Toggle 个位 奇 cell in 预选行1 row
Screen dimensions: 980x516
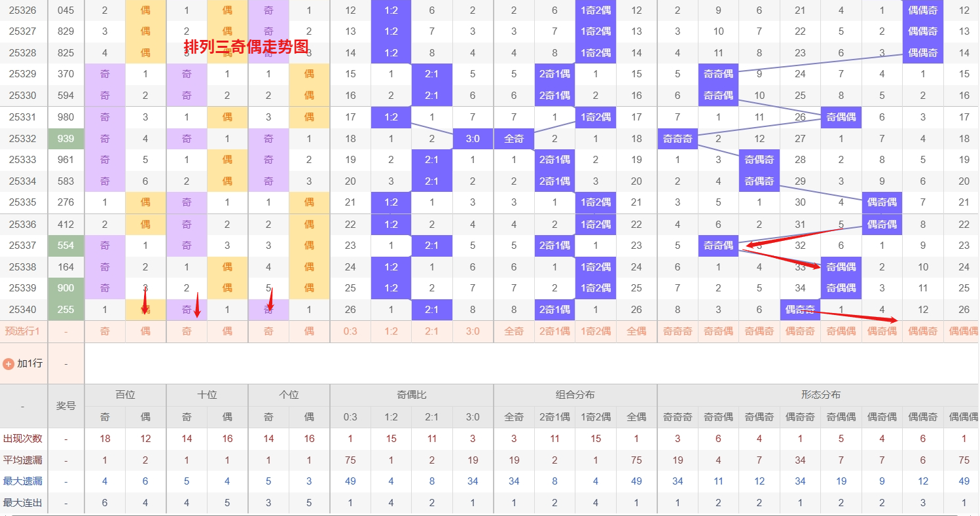click(268, 331)
